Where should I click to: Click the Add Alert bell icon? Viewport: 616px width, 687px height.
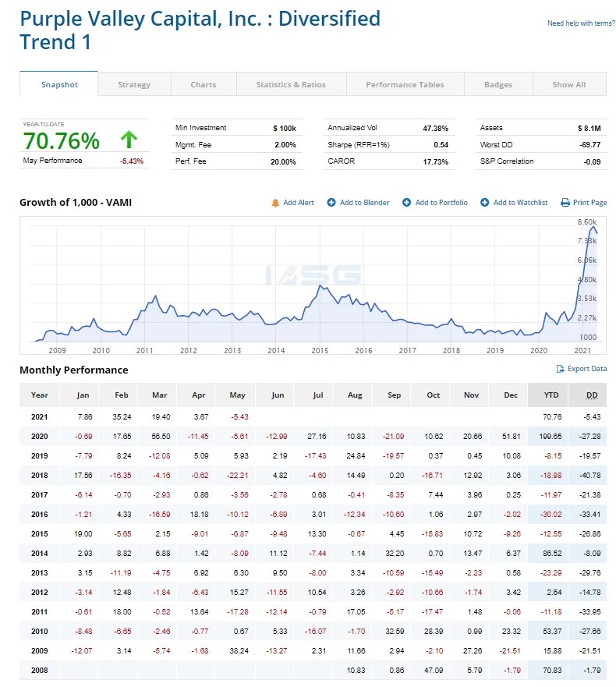point(275,203)
